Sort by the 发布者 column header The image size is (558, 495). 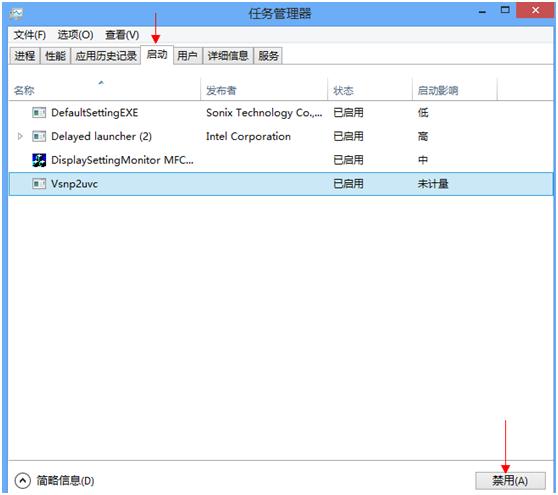pos(264,90)
